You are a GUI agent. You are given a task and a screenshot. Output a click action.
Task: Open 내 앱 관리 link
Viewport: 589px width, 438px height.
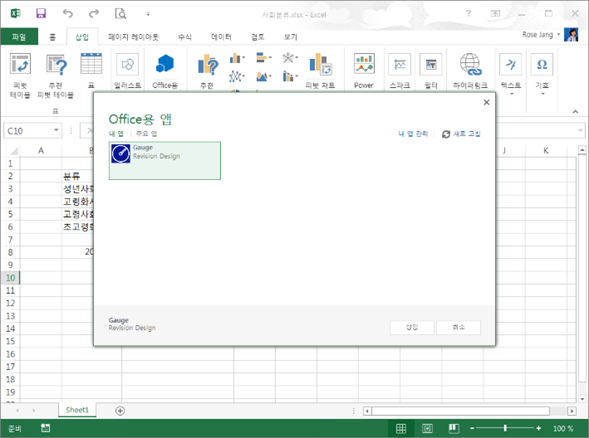(413, 134)
